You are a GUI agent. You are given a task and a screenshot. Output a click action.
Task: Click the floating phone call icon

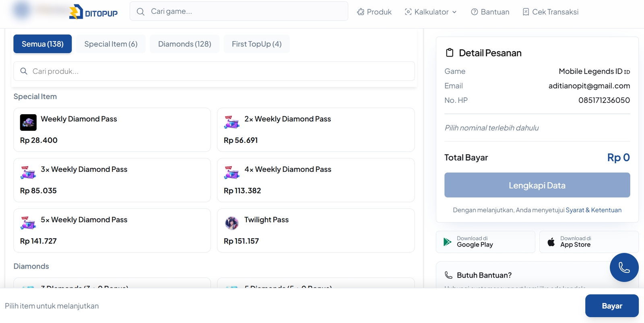coord(624,267)
